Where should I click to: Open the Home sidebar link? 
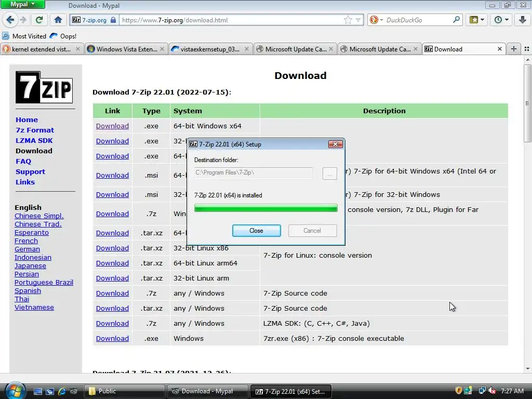tap(27, 120)
